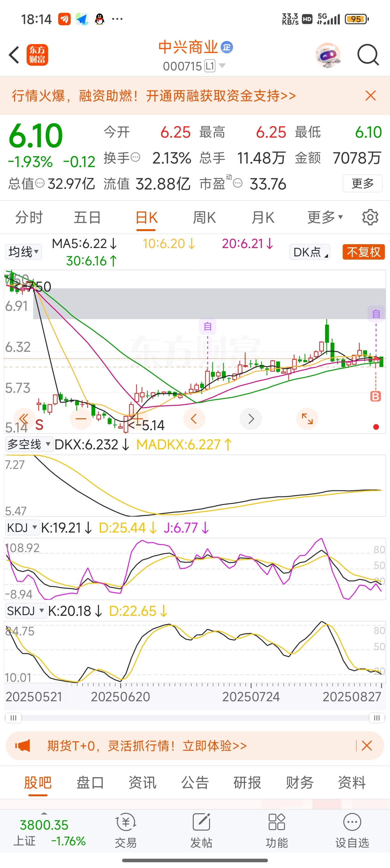The image size is (390, 868).
Task: Open the 期货T+0 promo link
Action: [x=147, y=746]
